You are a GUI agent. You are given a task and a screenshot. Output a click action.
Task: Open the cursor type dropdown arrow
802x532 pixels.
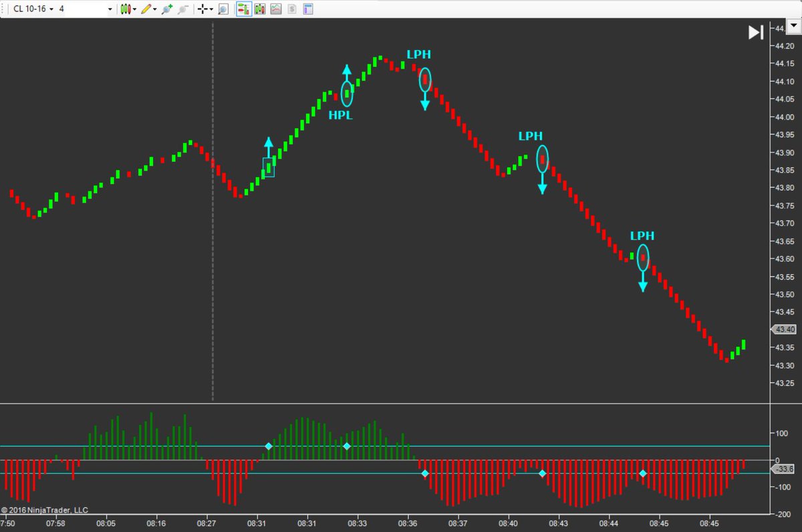pyautogui.click(x=211, y=10)
